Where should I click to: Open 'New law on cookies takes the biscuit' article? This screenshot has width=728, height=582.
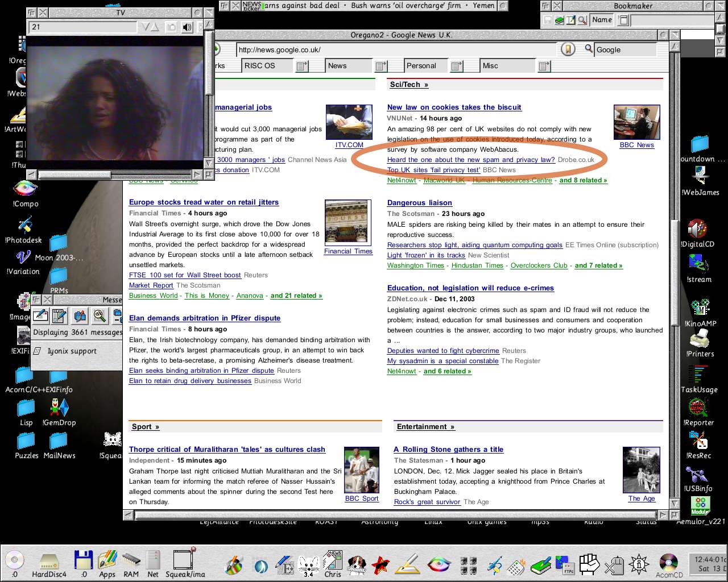[454, 107]
